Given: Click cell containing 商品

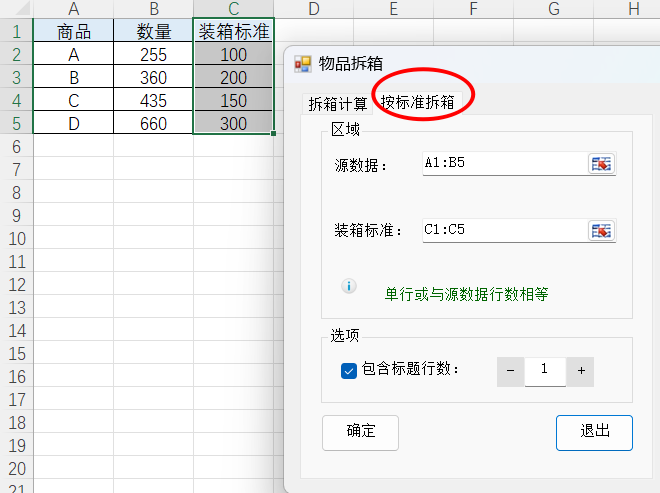Looking at the screenshot, I should pos(73,32).
